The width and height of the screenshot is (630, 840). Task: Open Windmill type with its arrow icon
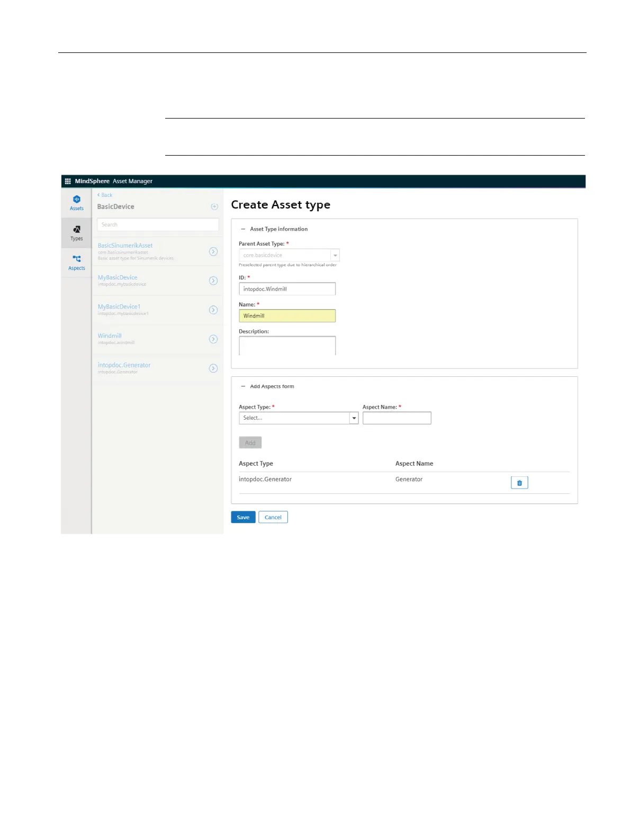tap(213, 339)
